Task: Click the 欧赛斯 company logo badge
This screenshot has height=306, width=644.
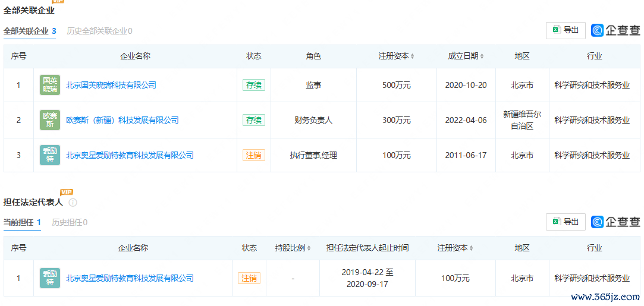Action: click(x=50, y=120)
